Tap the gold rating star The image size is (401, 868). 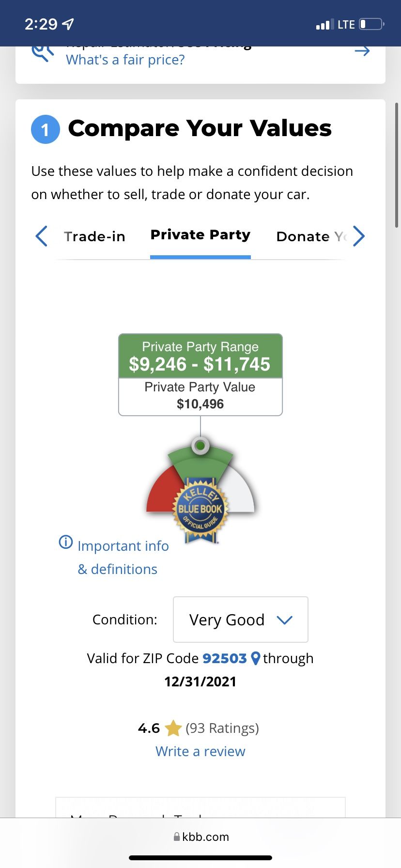[173, 728]
